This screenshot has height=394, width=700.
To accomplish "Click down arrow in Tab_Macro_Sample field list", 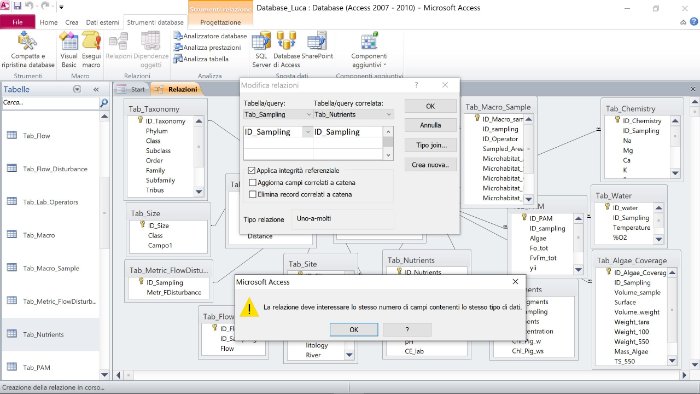I will click(x=529, y=199).
